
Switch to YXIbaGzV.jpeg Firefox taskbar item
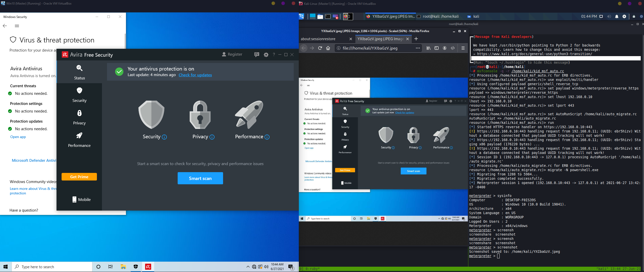tap(390, 16)
